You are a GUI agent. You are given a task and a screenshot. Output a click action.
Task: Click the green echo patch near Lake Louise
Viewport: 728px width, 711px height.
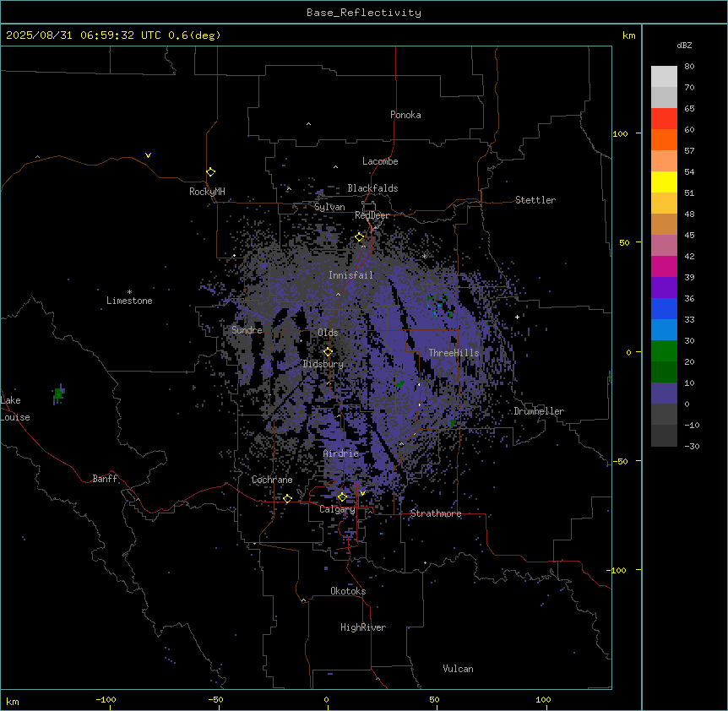(x=58, y=394)
